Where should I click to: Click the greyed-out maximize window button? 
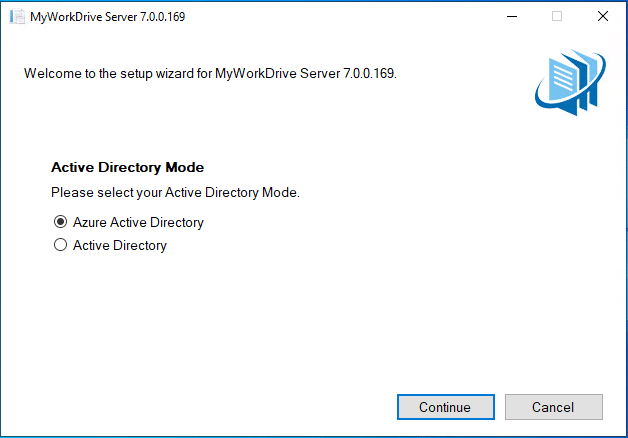(x=557, y=17)
